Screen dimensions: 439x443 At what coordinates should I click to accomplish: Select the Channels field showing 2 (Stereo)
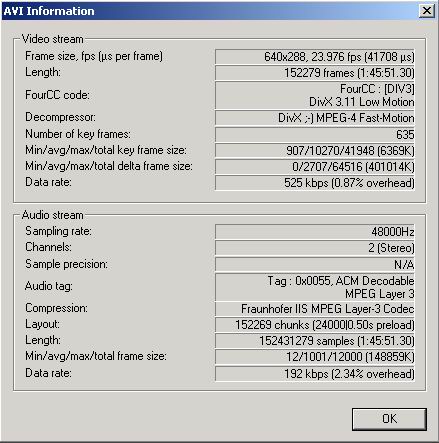[x=315, y=248]
